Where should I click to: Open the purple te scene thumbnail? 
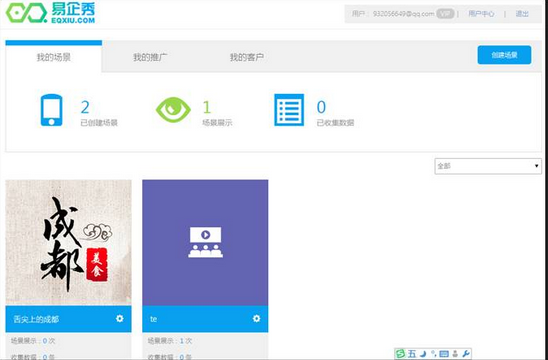[x=205, y=243]
